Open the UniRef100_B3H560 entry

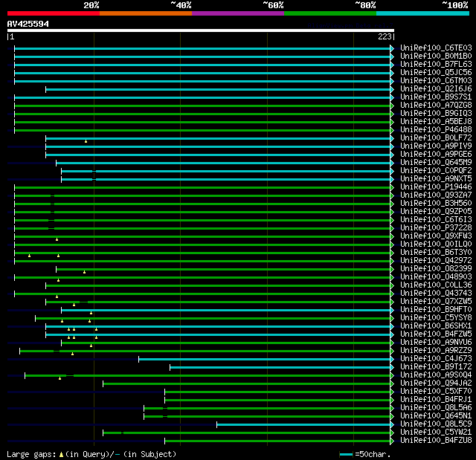click(x=436, y=204)
